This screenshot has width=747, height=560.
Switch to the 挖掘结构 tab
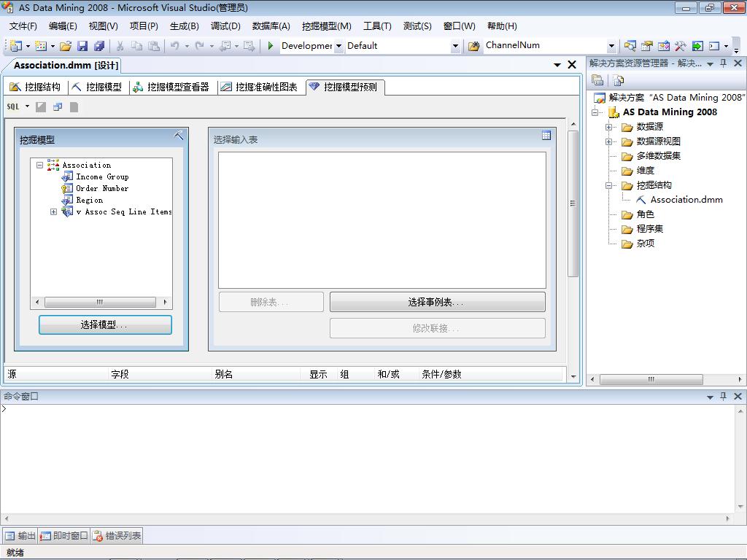36,87
